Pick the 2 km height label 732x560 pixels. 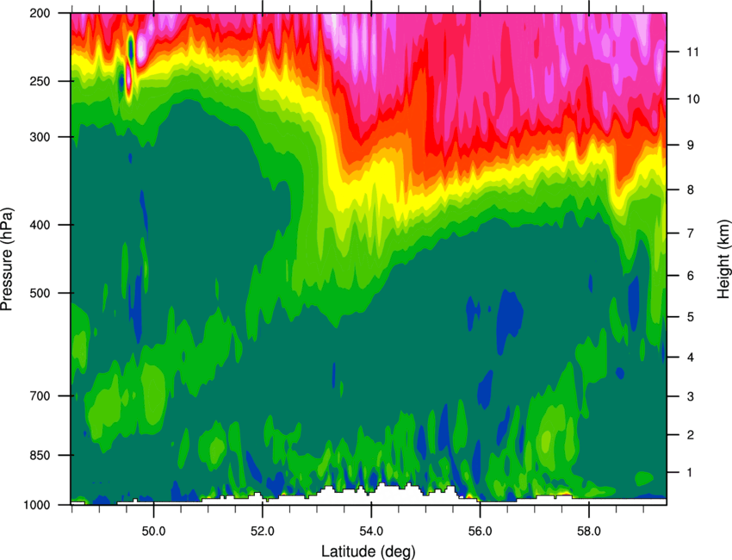pos(691,435)
